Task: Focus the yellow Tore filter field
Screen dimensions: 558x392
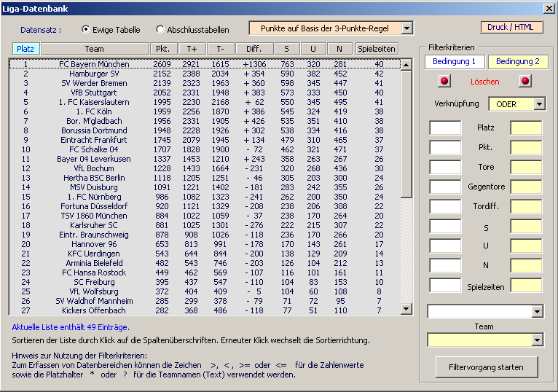Action: pos(526,167)
